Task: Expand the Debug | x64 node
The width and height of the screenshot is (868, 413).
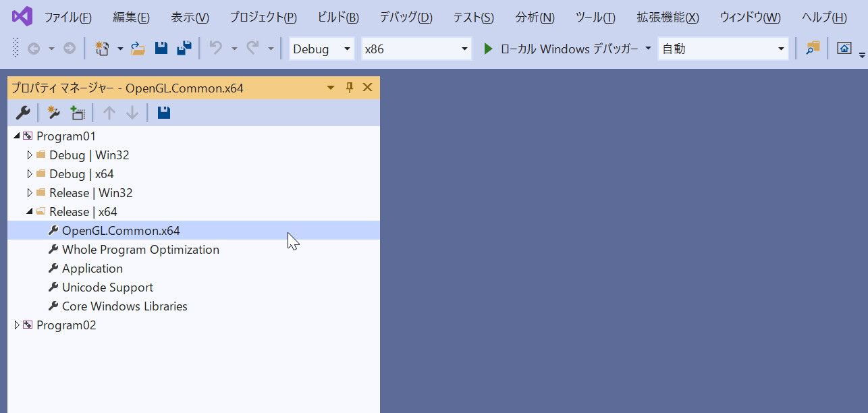Action: (29, 174)
